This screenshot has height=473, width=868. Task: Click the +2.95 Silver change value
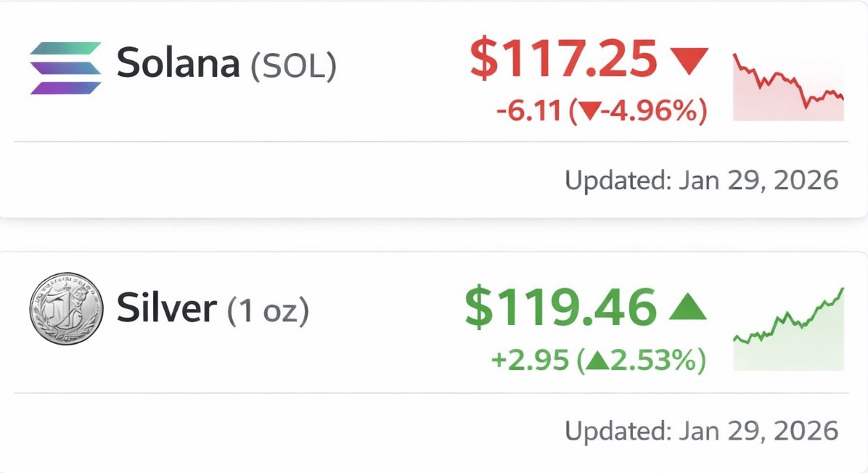pyautogui.click(x=530, y=360)
